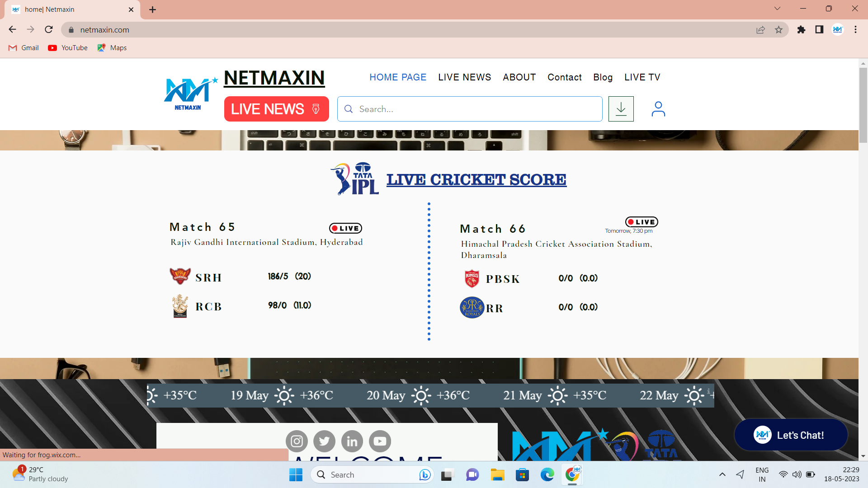868x488 pixels.
Task: Click the site Search... input field
Action: 470,109
